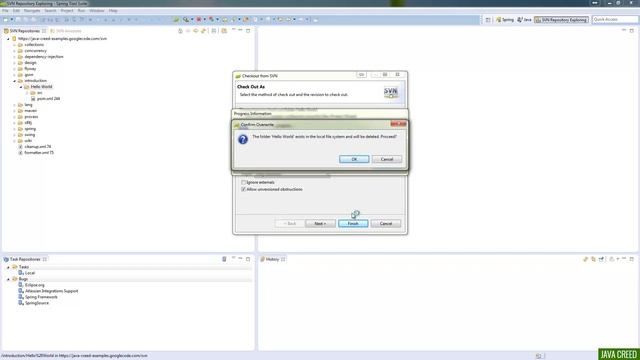This screenshot has width=640, height=360.
Task: Select Local task repository
Action: [x=30, y=273]
